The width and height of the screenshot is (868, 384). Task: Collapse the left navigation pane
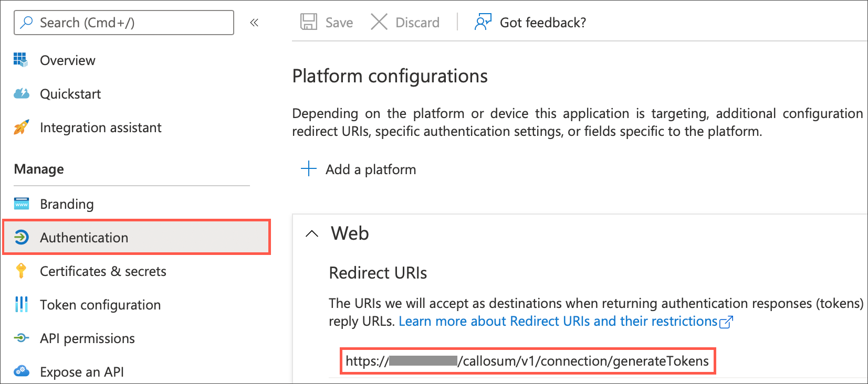coord(254,23)
